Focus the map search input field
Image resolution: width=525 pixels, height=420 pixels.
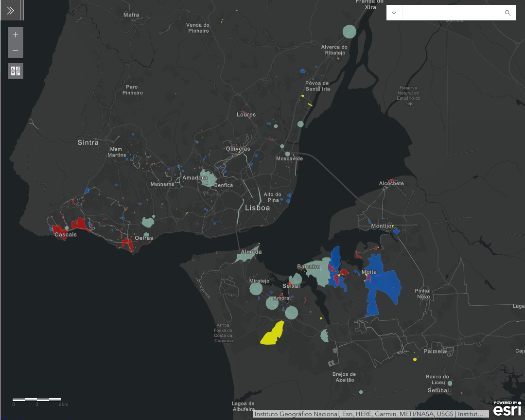(451, 13)
